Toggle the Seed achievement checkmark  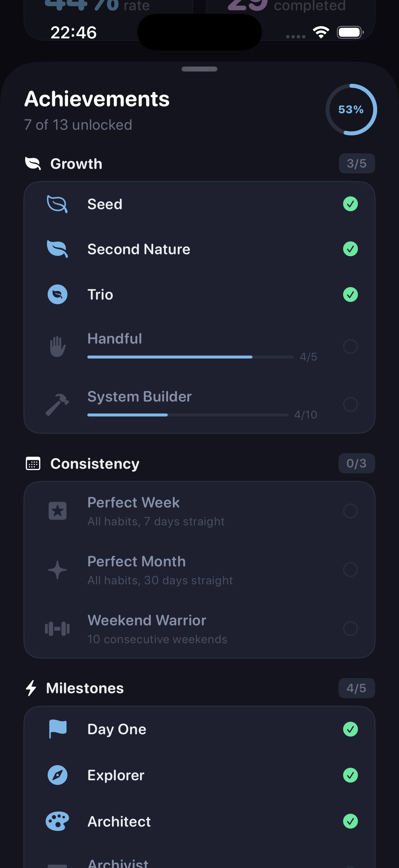click(x=350, y=204)
